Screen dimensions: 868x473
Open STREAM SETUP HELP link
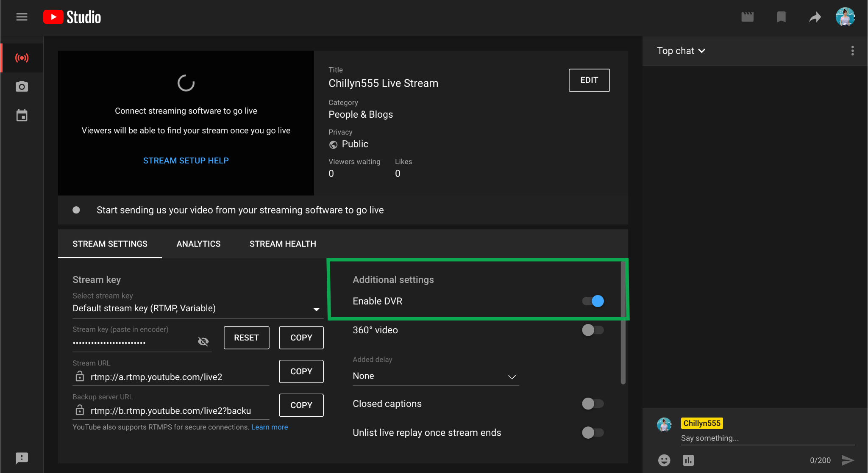(x=186, y=160)
